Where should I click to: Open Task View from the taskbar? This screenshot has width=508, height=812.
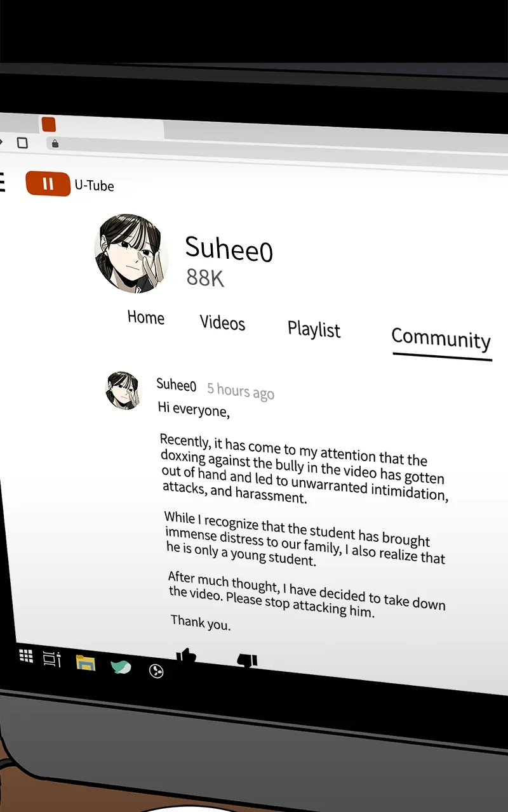click(51, 659)
